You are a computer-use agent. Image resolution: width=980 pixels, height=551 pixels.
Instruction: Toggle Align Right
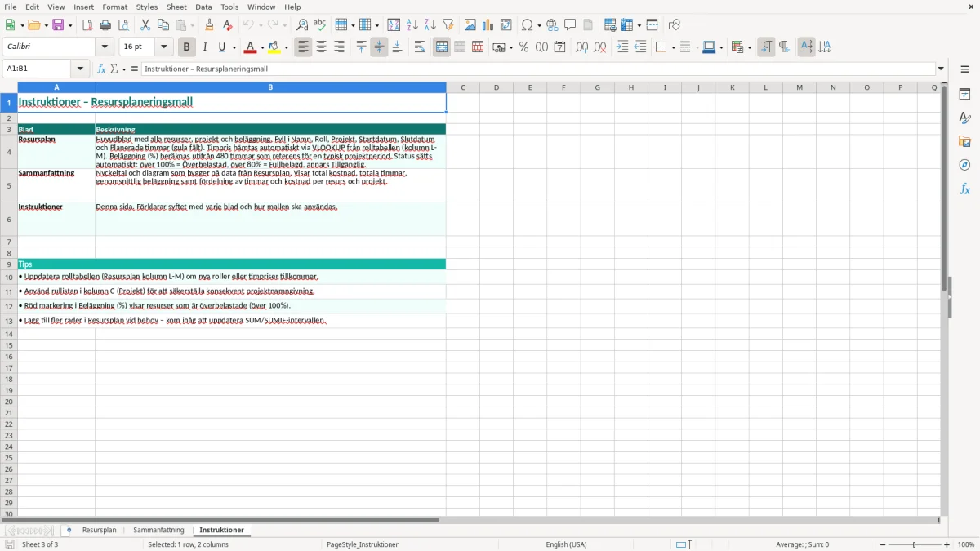pyautogui.click(x=340, y=47)
